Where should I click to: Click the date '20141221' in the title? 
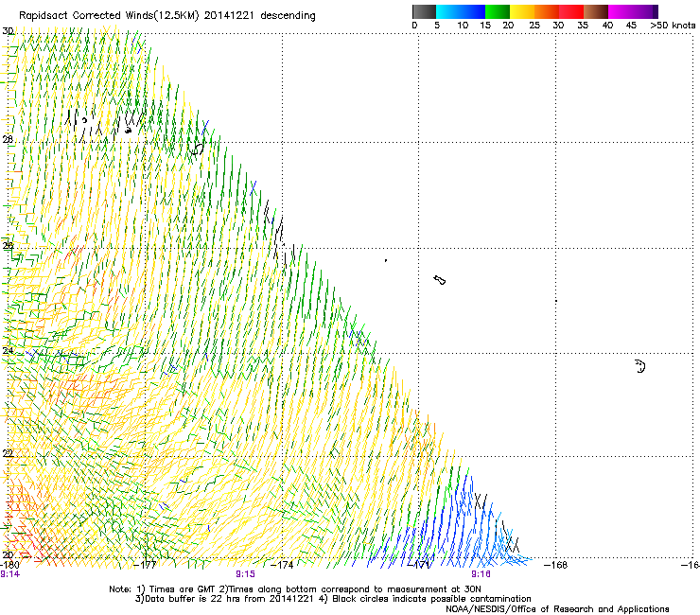[x=229, y=15]
